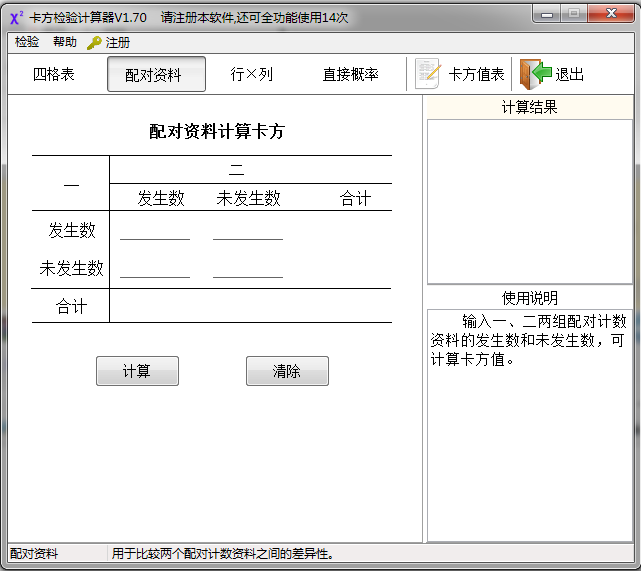Click the 二 group header in table

coord(236,170)
